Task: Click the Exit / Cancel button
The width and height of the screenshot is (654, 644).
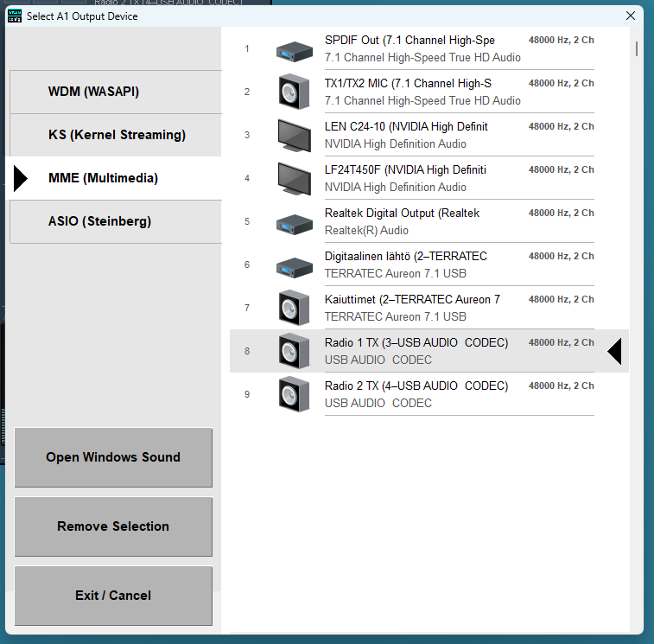Action: tap(113, 596)
